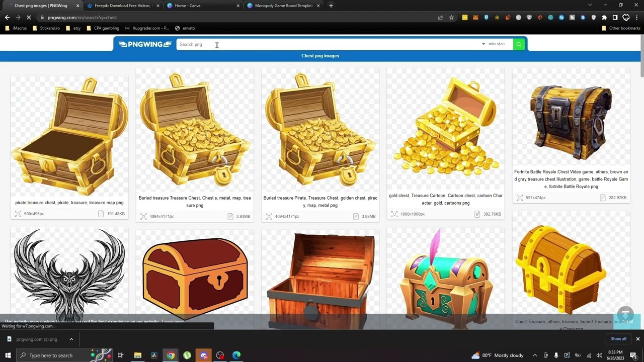Click the Search png input field
This screenshot has width=644, height=362.
(x=328, y=44)
